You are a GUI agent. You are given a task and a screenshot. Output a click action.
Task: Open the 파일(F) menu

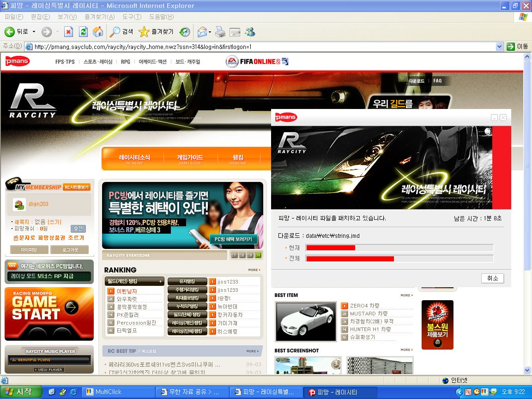coord(13,17)
